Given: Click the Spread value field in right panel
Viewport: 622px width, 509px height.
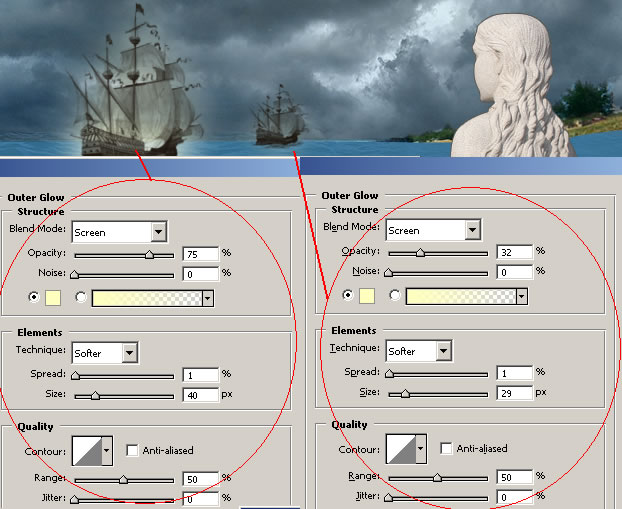Looking at the screenshot, I should 514,373.
